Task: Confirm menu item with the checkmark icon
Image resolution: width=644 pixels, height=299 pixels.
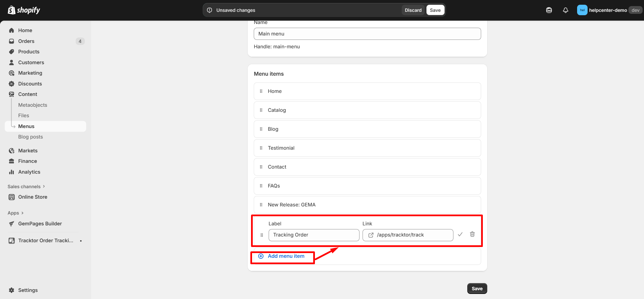Action: coord(460,234)
